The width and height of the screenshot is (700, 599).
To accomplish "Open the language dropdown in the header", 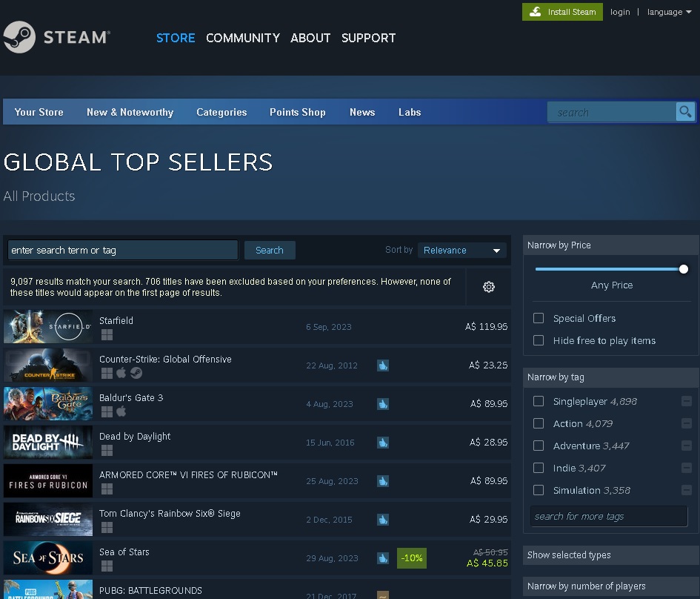I will [669, 12].
